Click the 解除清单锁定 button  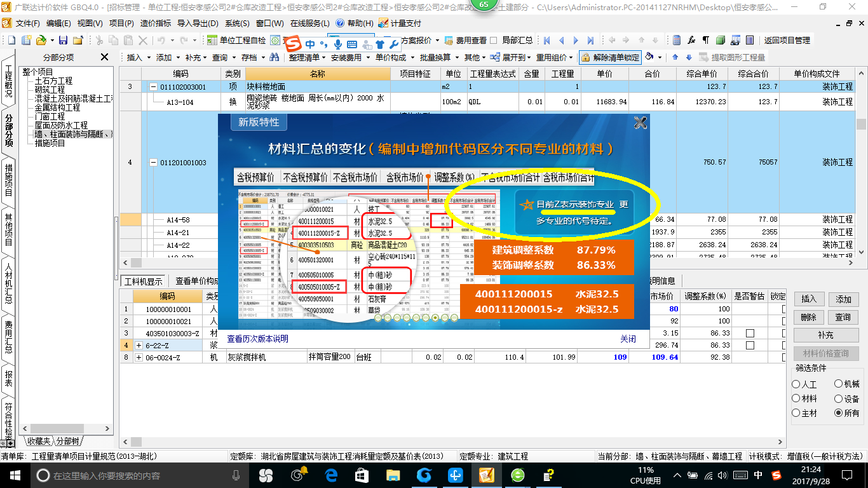(610, 57)
